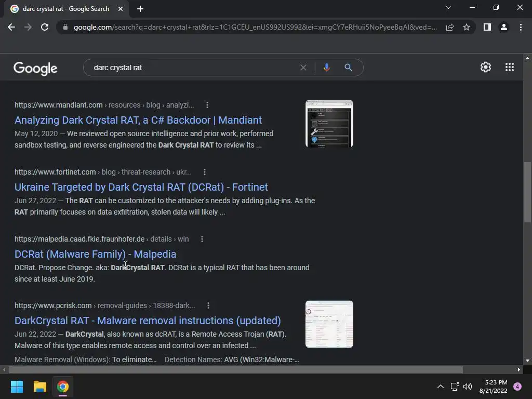Open Chrome three-dot menu

521,27
